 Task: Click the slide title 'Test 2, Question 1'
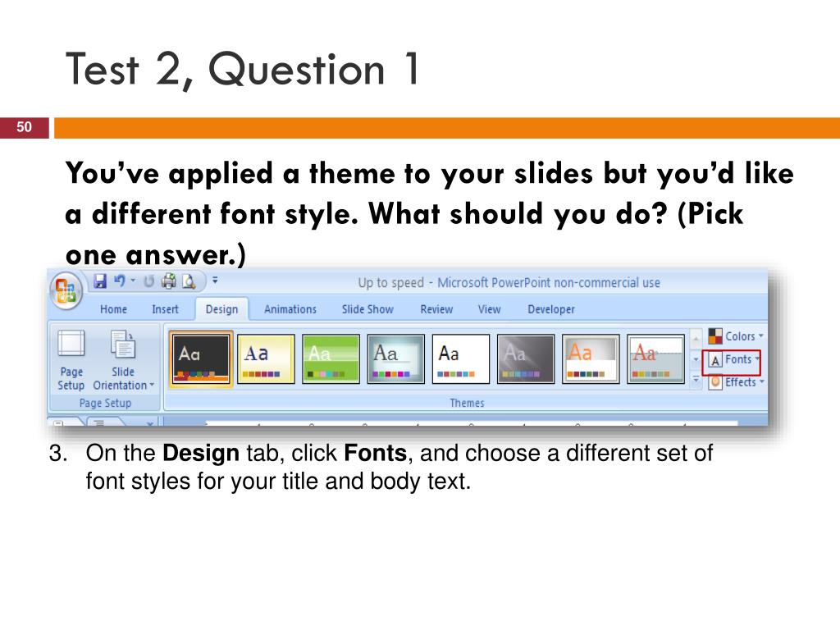pyautogui.click(x=242, y=70)
